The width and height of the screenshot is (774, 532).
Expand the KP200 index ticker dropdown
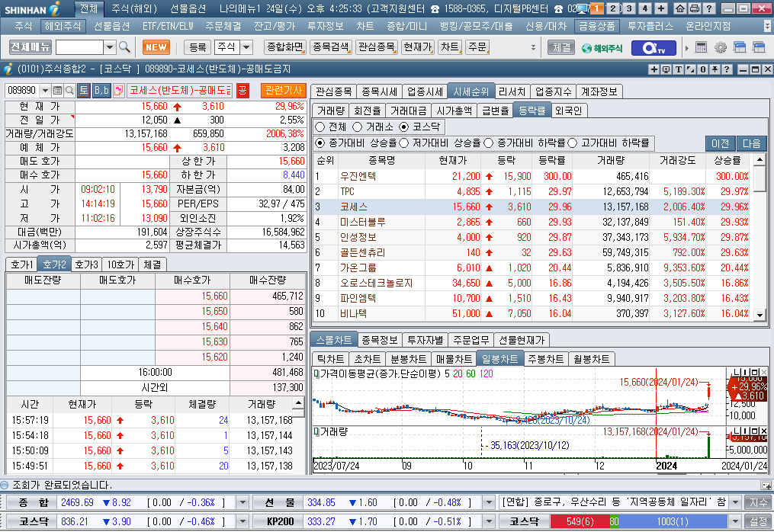point(489,521)
